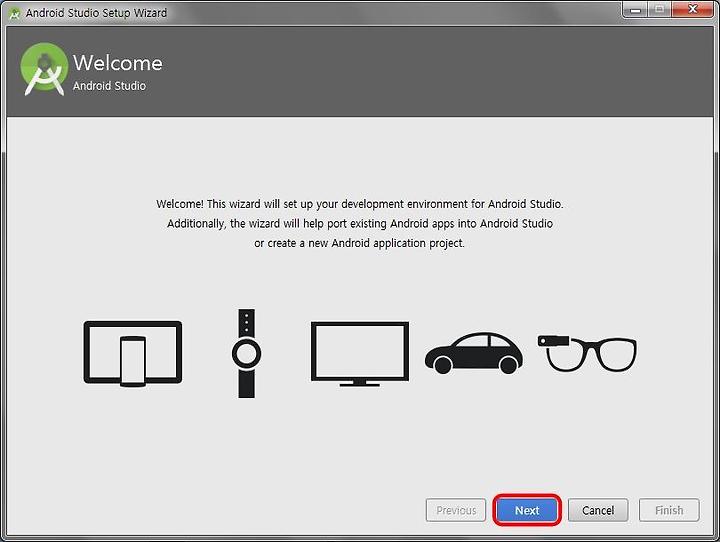This screenshot has width=720, height=542.
Task: Click the maximize window button
Action: coord(659,9)
